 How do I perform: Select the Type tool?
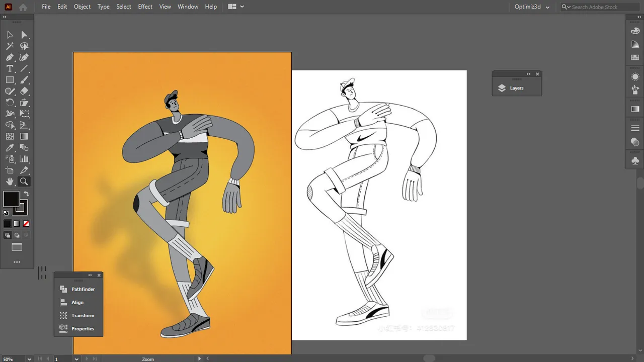click(10, 69)
